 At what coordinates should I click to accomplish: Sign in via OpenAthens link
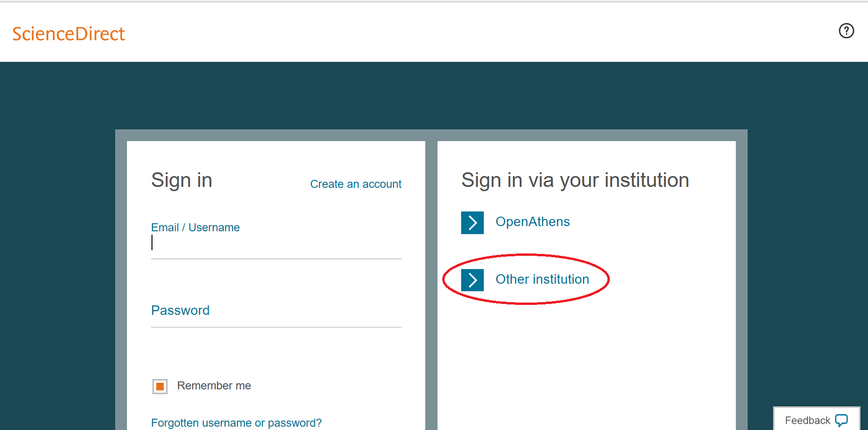(x=533, y=222)
